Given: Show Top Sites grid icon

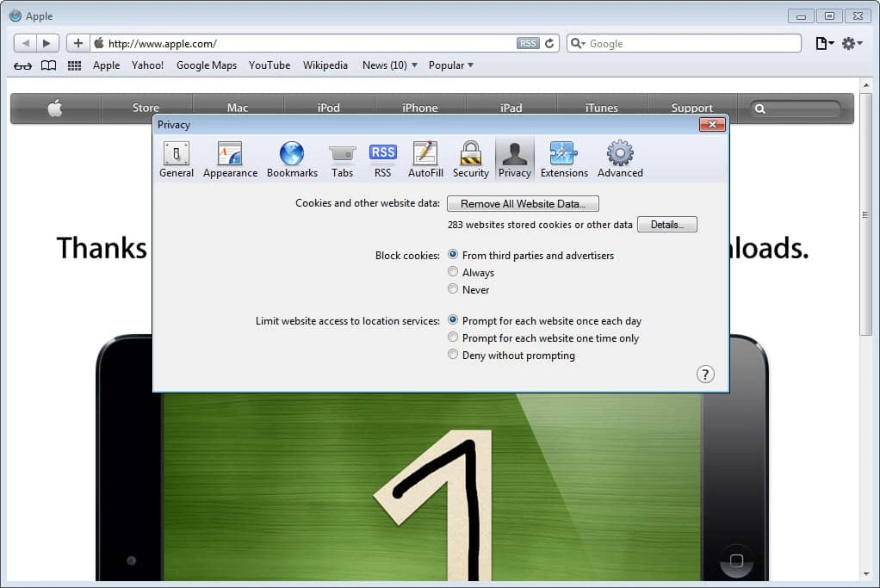Looking at the screenshot, I should coord(74,65).
